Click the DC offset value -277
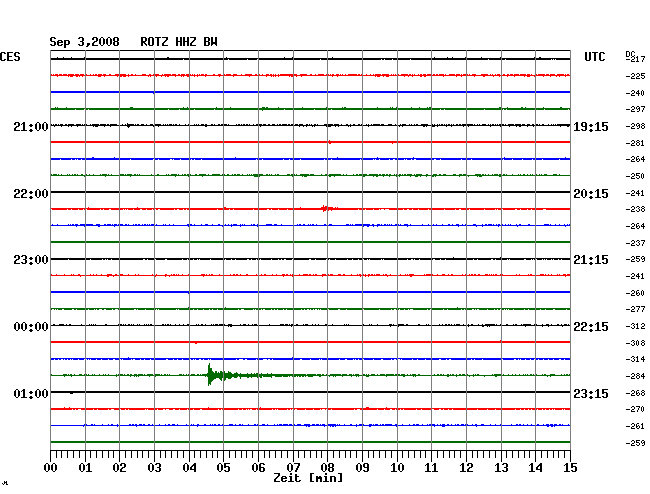650x494 pixels. (x=635, y=309)
